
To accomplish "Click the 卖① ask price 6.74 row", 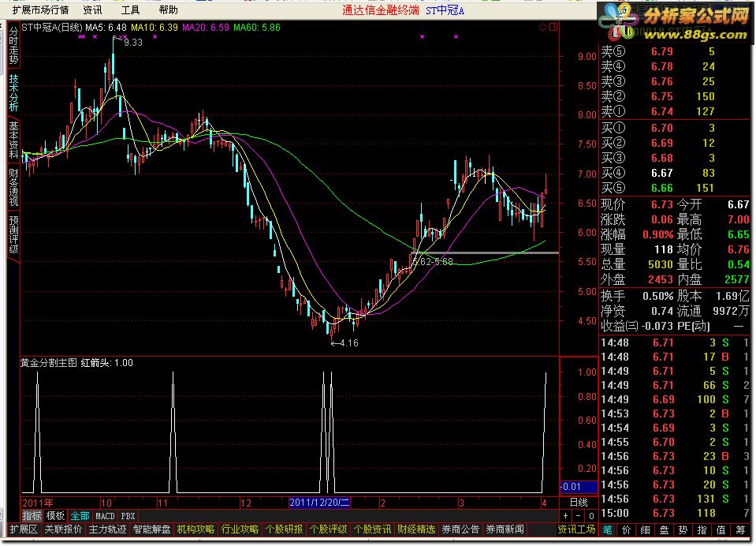I will (x=675, y=111).
